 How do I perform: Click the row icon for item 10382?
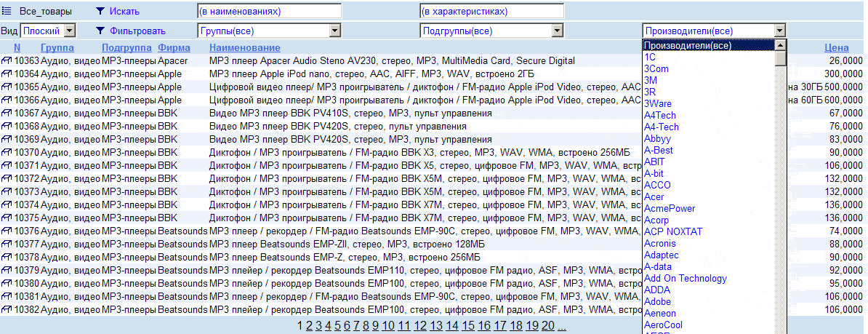[7, 309]
